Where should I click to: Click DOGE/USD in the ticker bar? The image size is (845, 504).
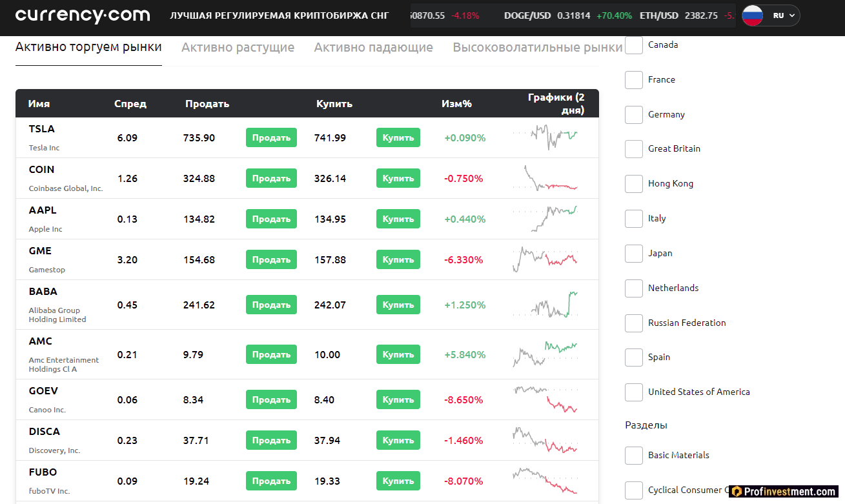pyautogui.click(x=527, y=15)
